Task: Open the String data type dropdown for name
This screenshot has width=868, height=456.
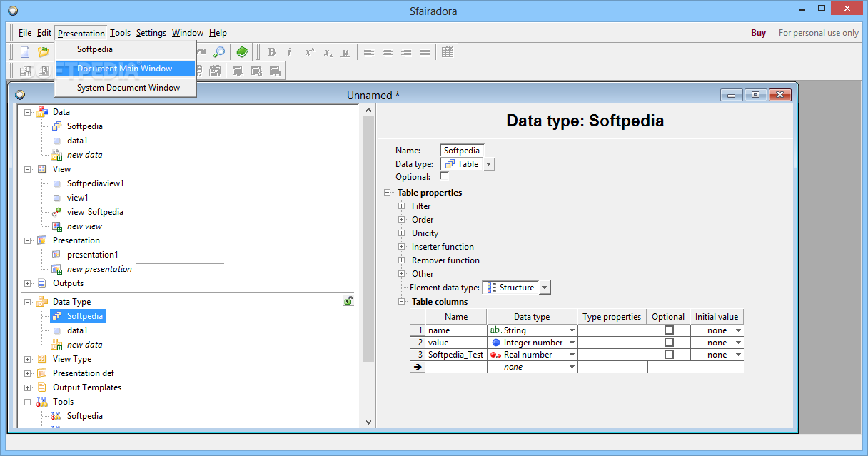Action: (572, 330)
